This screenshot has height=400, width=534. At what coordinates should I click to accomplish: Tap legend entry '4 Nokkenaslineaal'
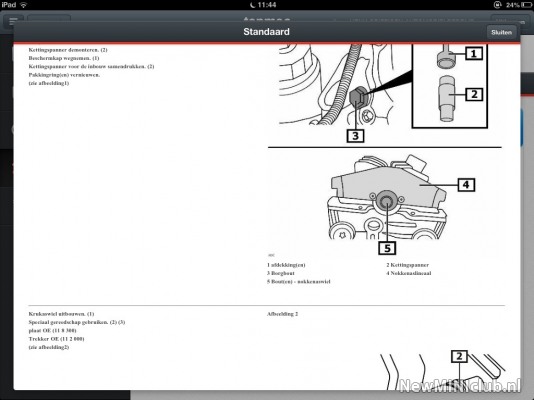pos(409,273)
